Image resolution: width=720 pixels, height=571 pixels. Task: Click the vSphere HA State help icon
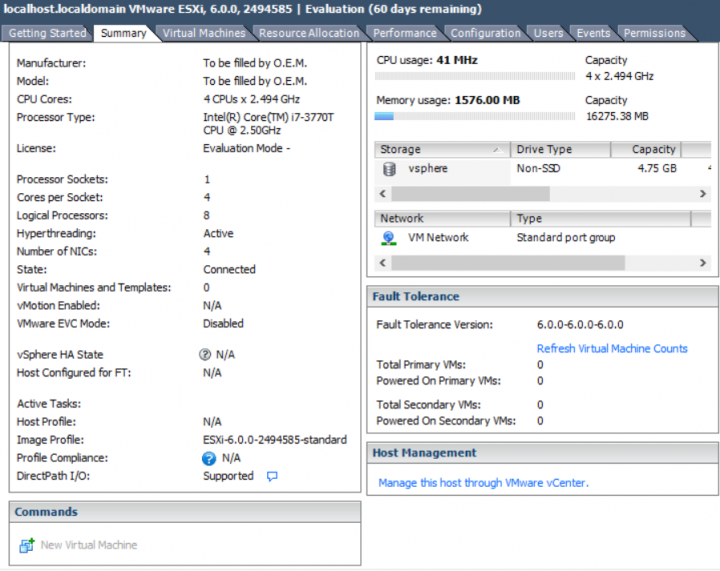(205, 354)
